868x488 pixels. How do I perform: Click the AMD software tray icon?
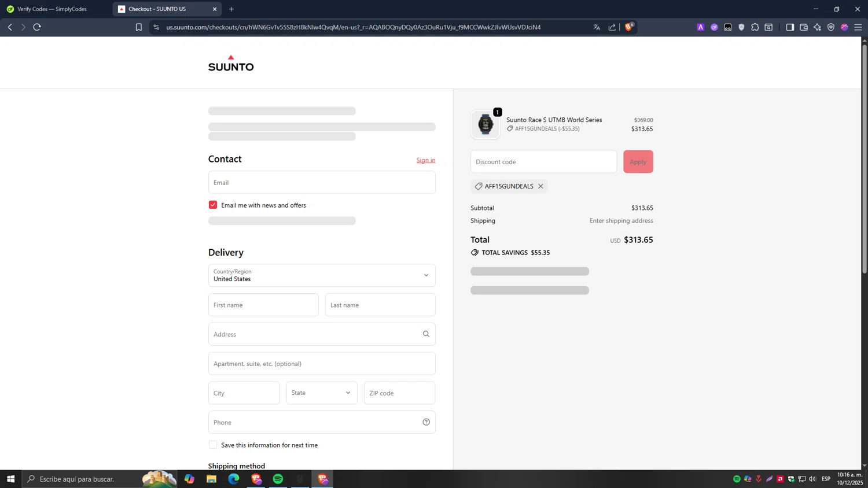[x=780, y=479]
